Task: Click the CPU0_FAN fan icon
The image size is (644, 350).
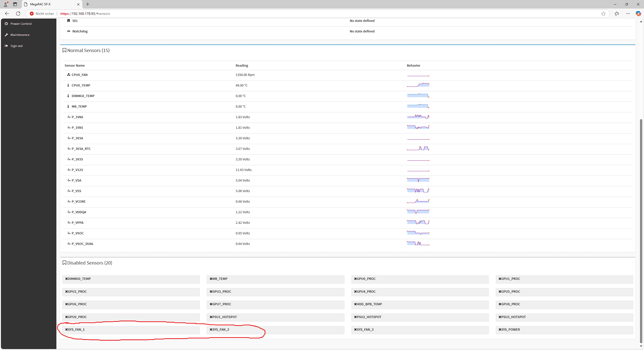Action: (68, 75)
